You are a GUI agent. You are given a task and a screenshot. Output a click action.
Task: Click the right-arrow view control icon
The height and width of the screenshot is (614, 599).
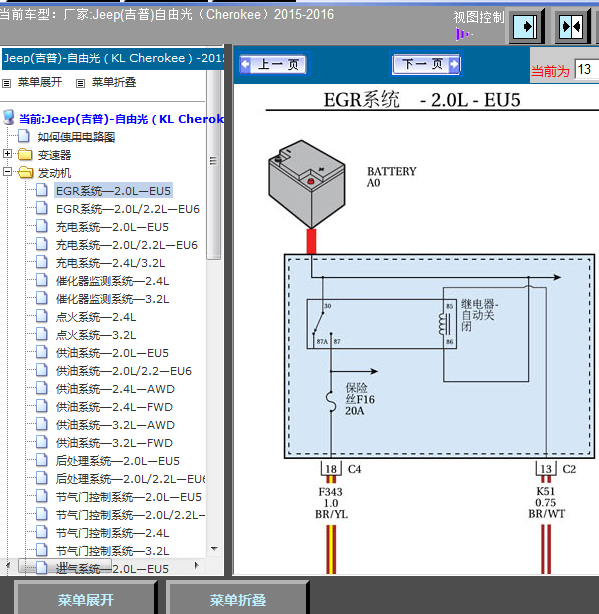click(x=525, y=27)
